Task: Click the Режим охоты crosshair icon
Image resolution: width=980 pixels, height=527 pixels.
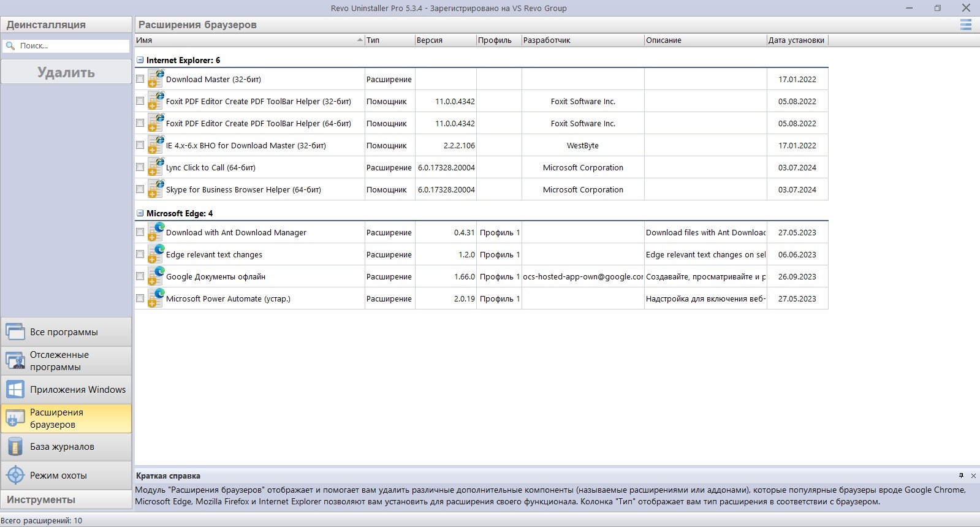Action: click(x=15, y=475)
